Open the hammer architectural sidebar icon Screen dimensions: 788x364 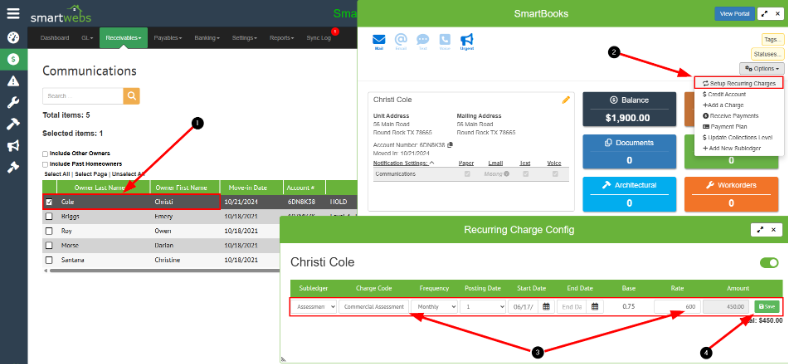[13, 124]
